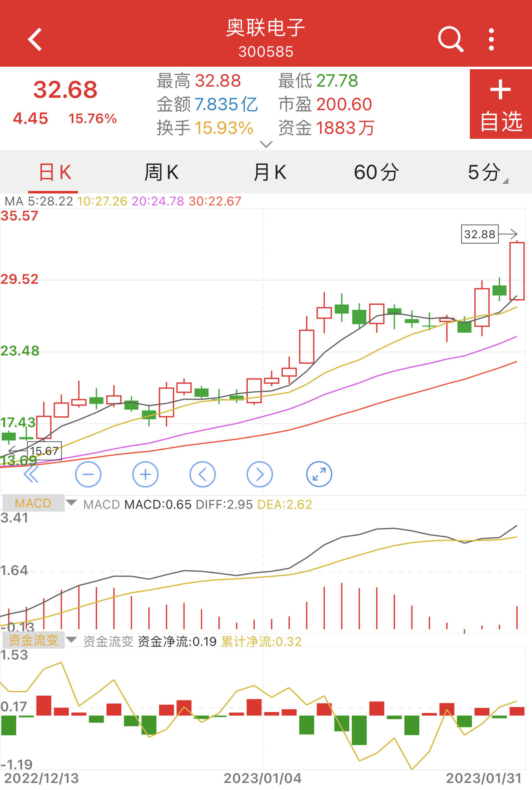Shift chart right with circled right arrow
The image size is (532, 790).
coord(260,474)
